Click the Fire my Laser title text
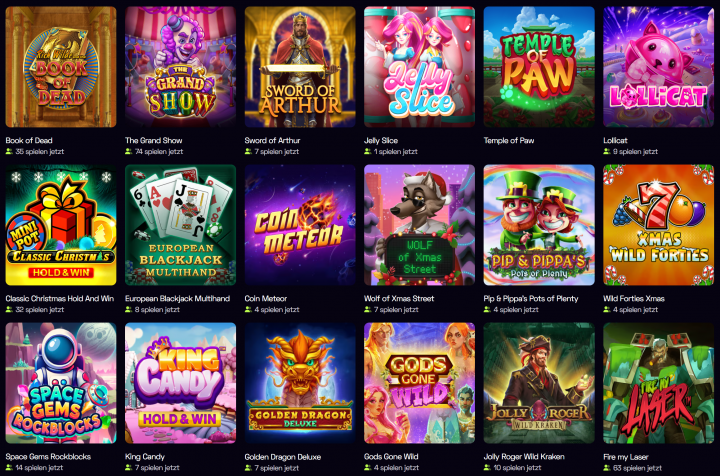This screenshot has height=476, width=720. coord(626,457)
